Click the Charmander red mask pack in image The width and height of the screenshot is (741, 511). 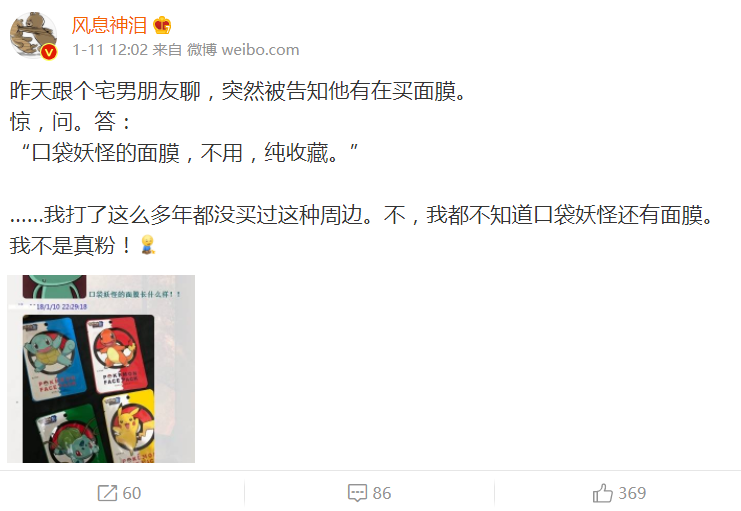click(x=117, y=355)
